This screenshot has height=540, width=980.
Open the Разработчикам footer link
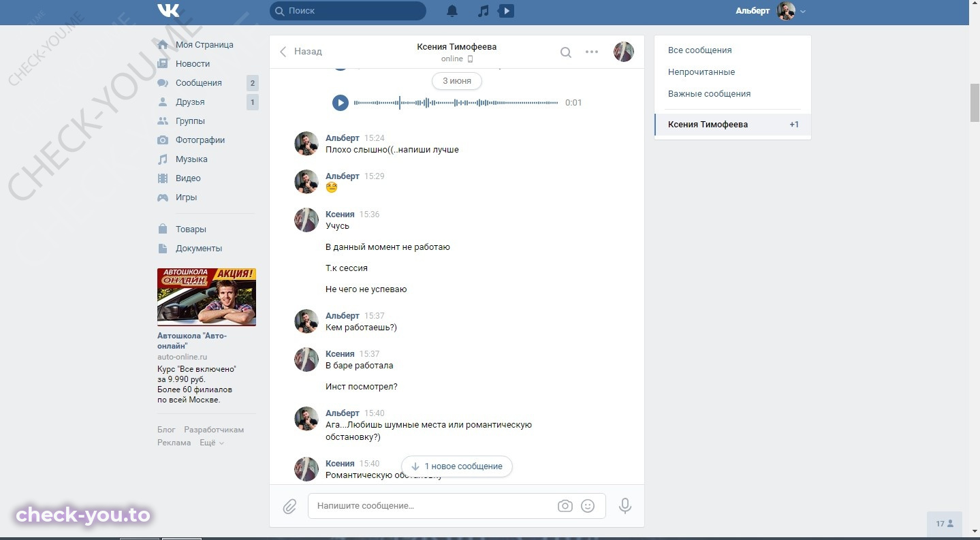point(214,430)
